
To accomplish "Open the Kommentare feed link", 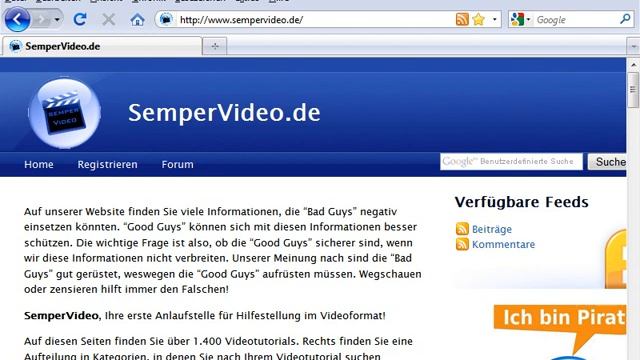I will (x=503, y=244).
